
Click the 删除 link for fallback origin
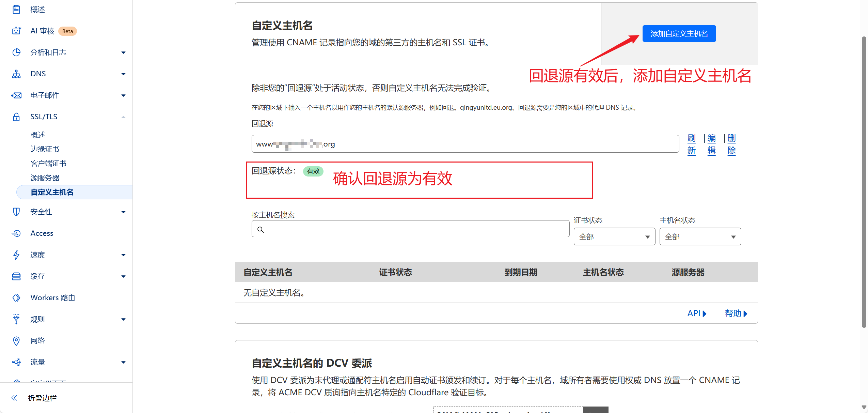(x=731, y=144)
